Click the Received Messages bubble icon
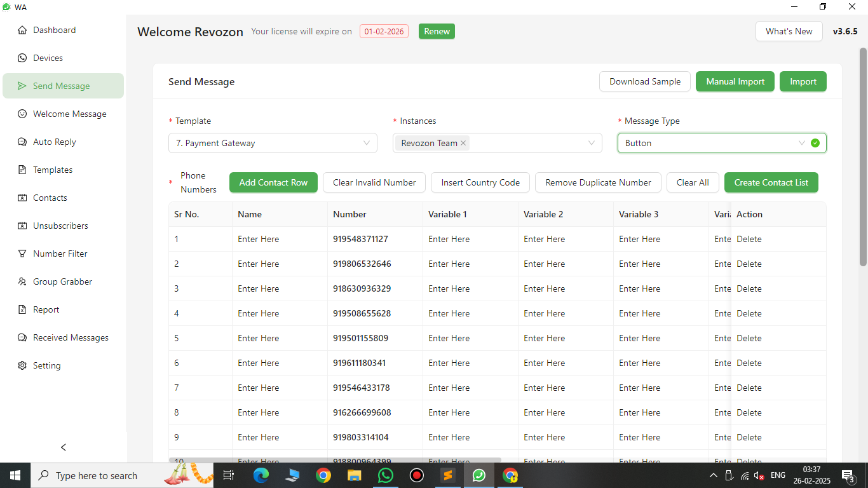This screenshot has width=868, height=488. coord(22,337)
